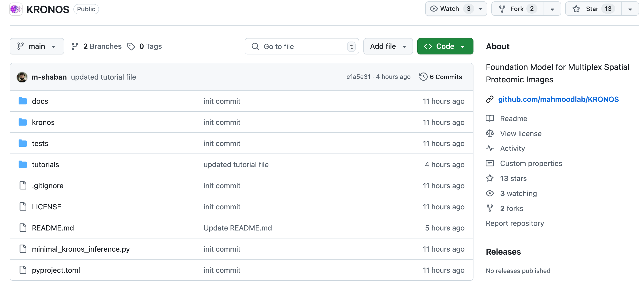This screenshot has height=284, width=644.
Task: Open View license in About section
Action: click(521, 134)
